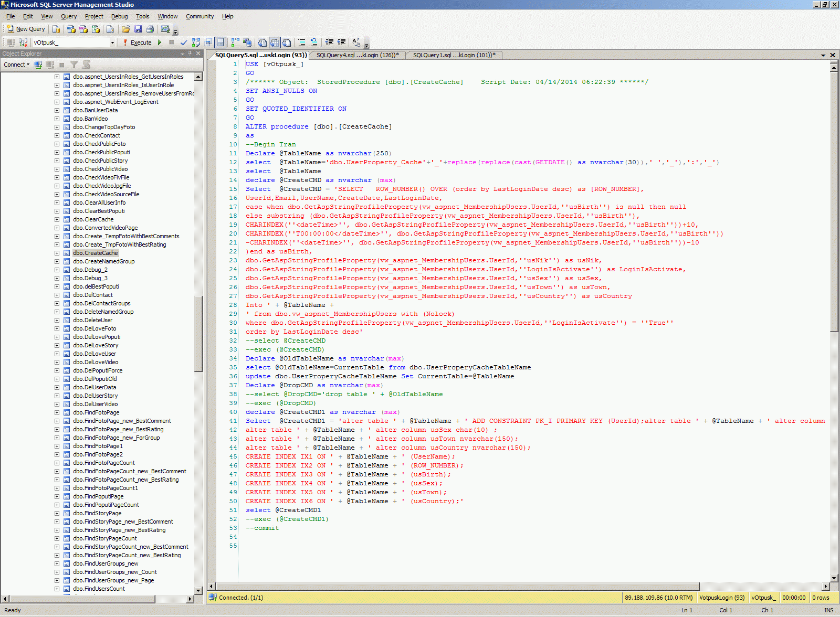Select dbo.FindPoputiPage stored procedure
Viewport: 840px width, 617px height.
click(x=99, y=496)
